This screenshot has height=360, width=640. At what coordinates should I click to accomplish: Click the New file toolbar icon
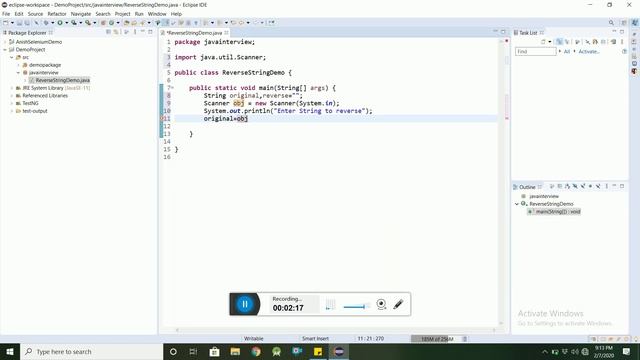pyautogui.click(x=5, y=23)
